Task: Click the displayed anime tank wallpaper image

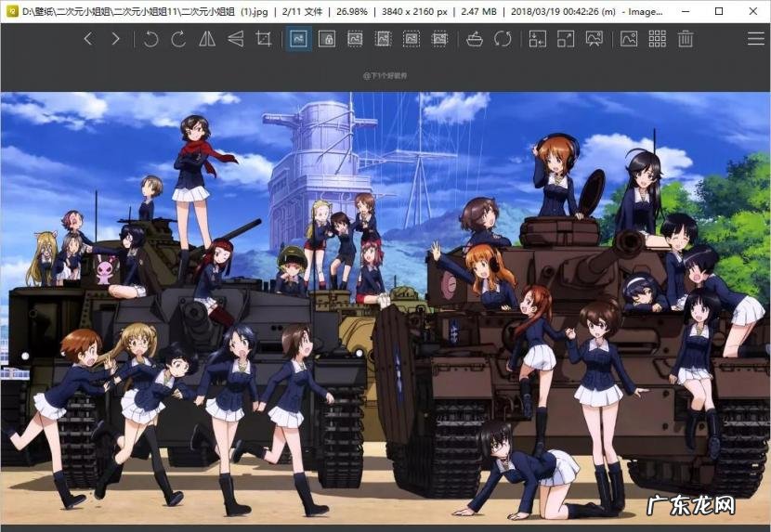Action: coord(385,306)
